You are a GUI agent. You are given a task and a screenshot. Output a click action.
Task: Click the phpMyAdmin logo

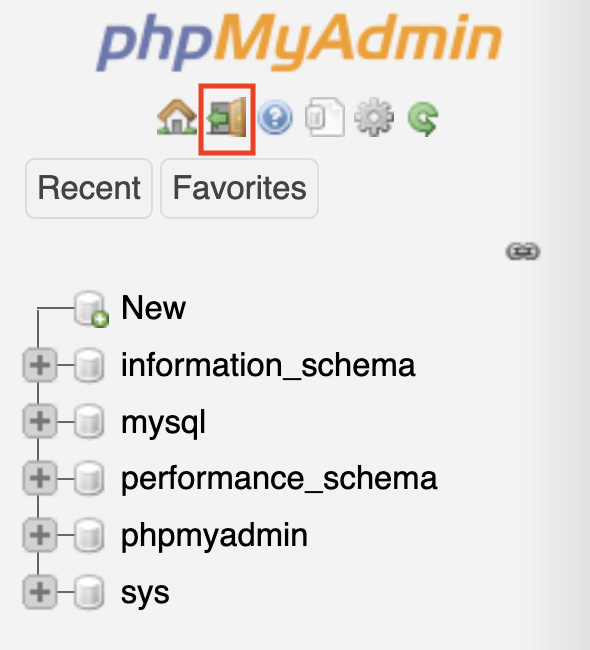coord(299,42)
